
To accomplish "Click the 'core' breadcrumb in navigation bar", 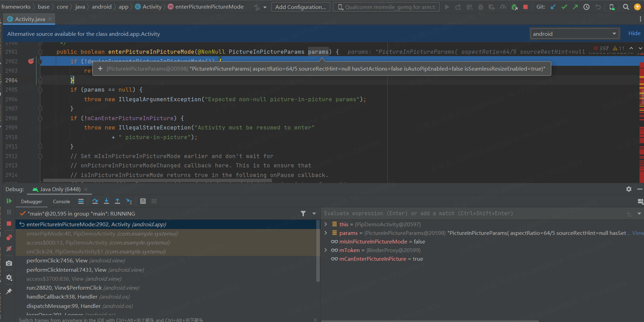I will tap(62, 7).
